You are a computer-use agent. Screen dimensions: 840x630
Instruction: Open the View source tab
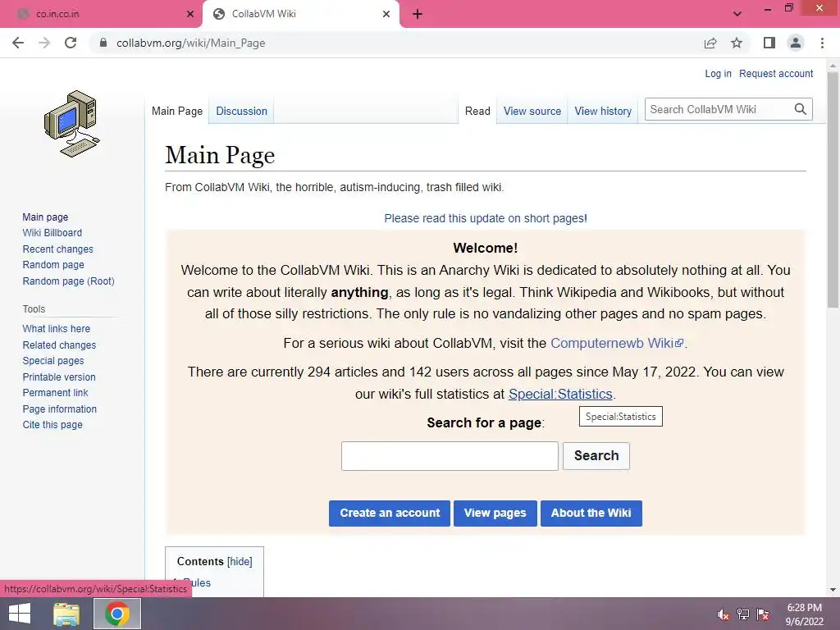point(532,111)
